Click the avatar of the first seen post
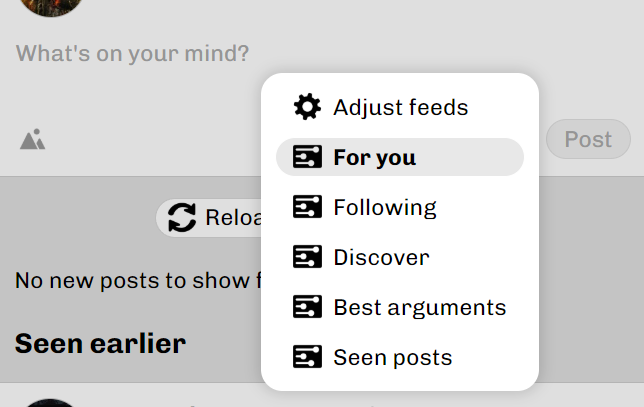This screenshot has width=644, height=407. coord(48,402)
